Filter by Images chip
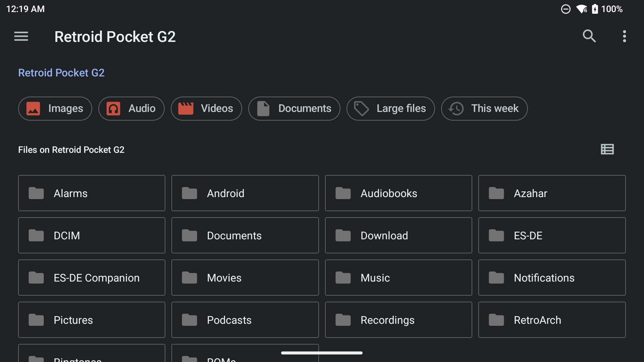The height and width of the screenshot is (362, 644). pos(55,109)
